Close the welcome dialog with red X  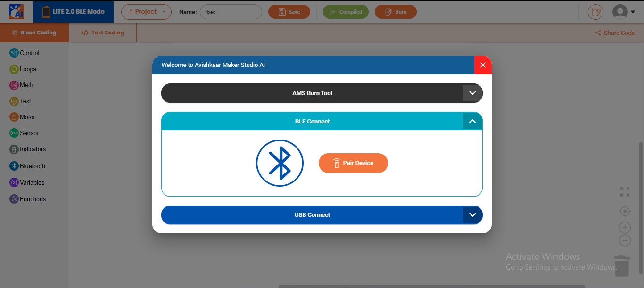483,65
